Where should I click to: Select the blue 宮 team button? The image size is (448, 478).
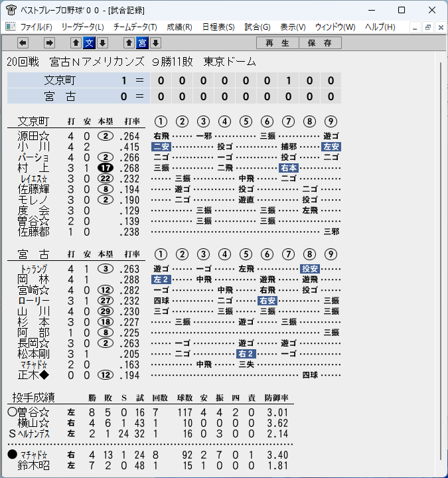pos(142,43)
